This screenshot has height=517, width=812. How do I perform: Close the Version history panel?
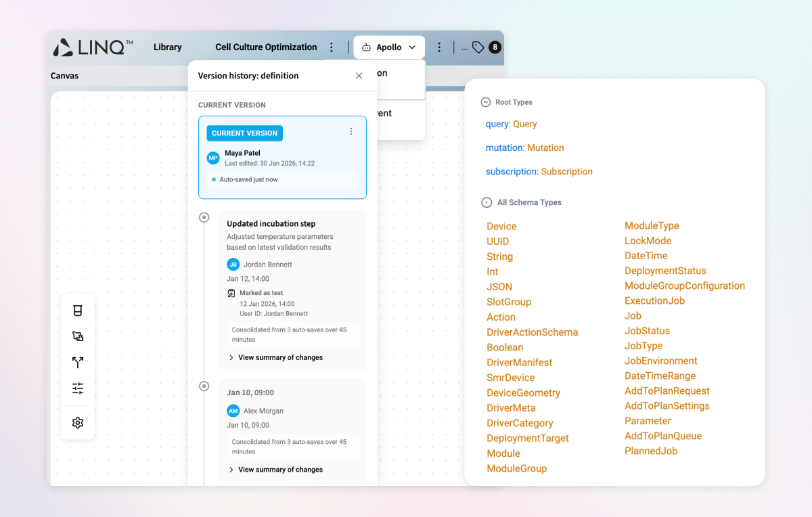point(359,76)
